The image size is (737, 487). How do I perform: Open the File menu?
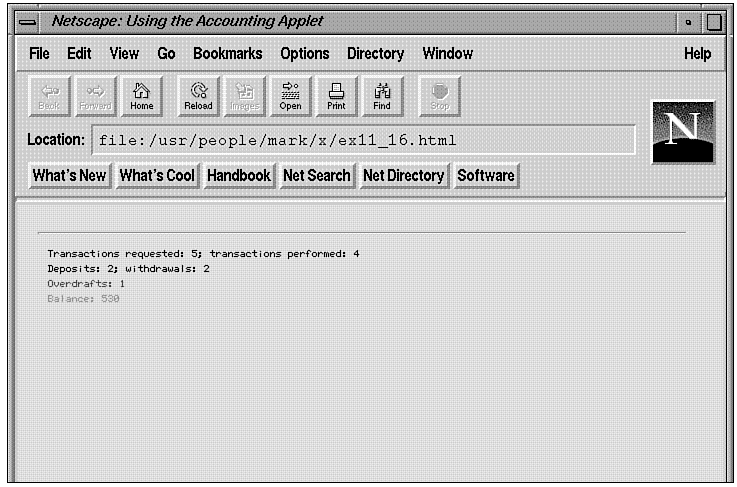click(x=39, y=54)
